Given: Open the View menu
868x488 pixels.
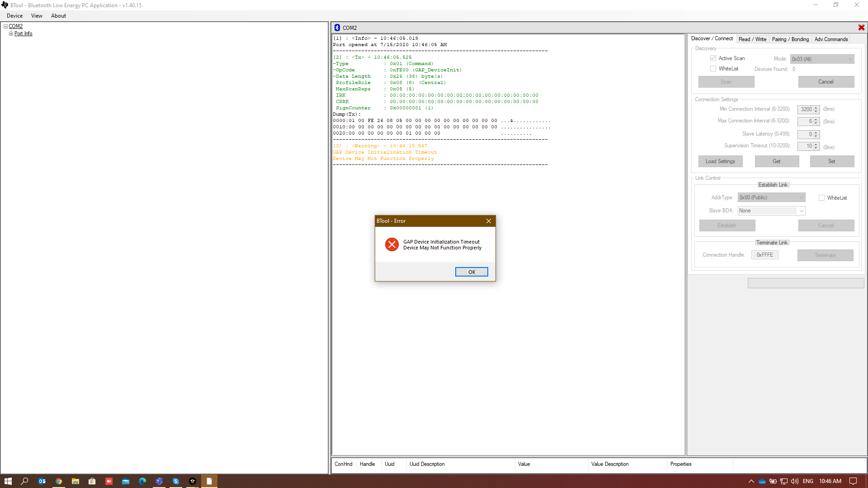Looking at the screenshot, I should 37,16.
